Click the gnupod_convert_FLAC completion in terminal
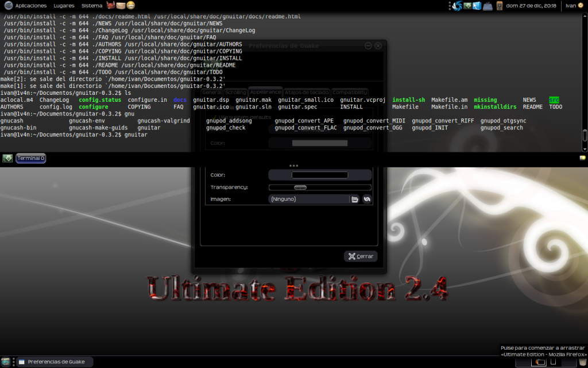 coord(305,128)
